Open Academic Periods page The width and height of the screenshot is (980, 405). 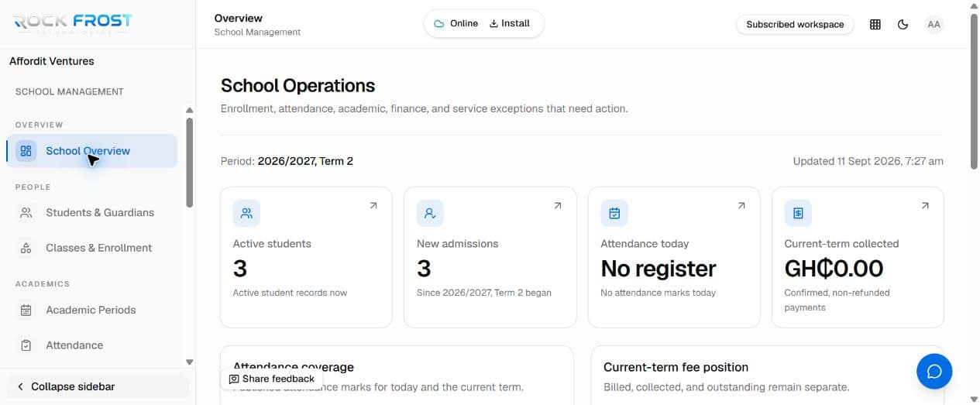(92, 310)
